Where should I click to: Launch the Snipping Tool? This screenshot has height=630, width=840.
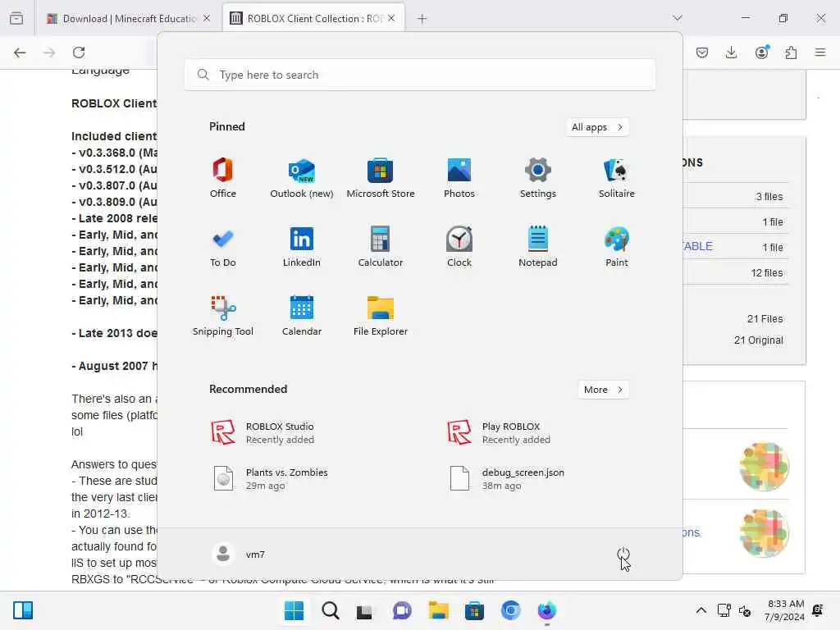(x=223, y=316)
